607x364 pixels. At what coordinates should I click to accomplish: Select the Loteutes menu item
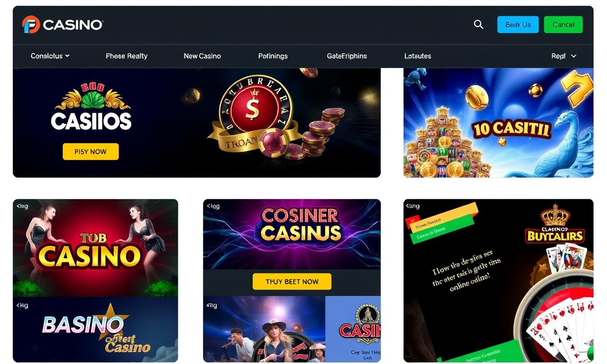417,56
